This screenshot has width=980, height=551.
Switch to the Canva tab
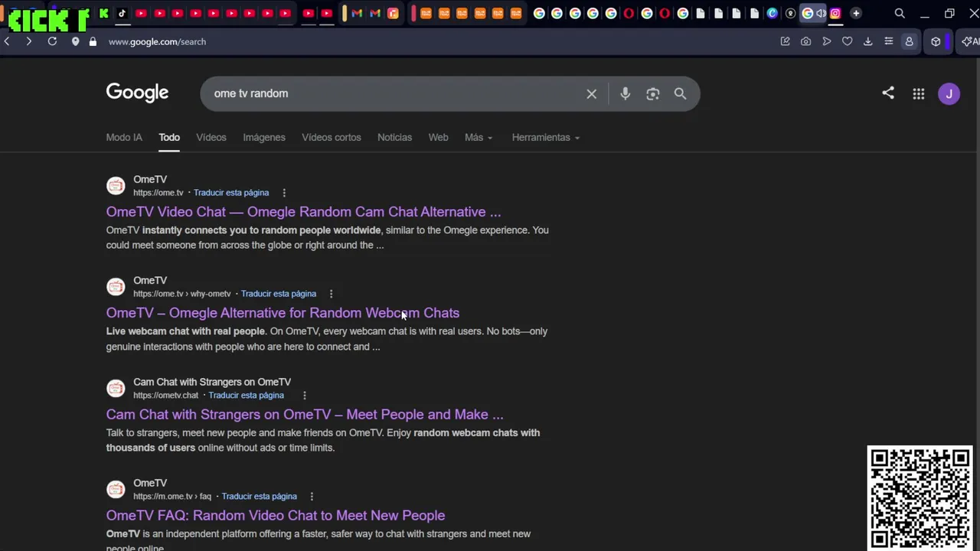tap(772, 13)
